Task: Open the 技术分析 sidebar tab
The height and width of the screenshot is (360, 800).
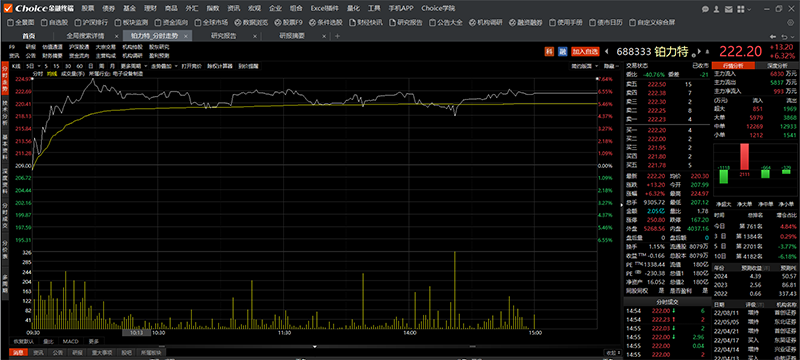Action: click(5, 113)
